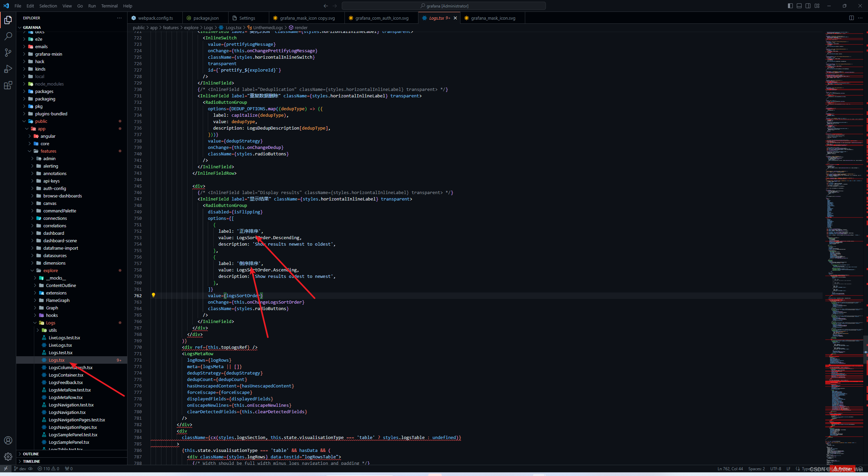Open the Search view in activity bar
Image resolution: width=868 pixels, height=476 pixels.
(8, 36)
